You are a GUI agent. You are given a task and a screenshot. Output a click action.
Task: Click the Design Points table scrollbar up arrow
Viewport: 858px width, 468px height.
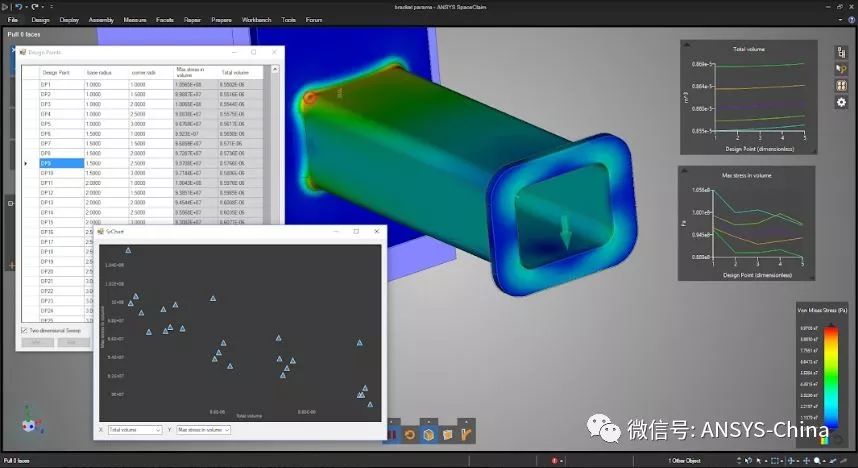[x=275, y=70]
